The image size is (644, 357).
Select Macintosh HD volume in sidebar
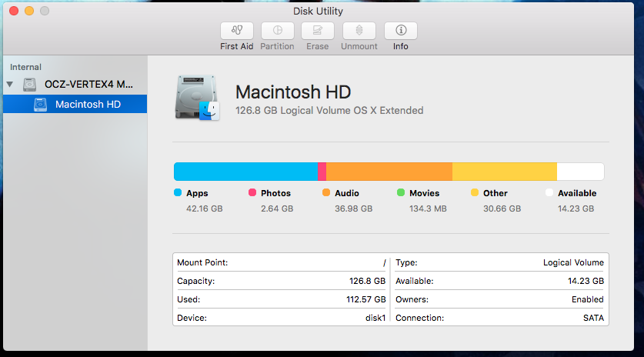pos(75,105)
